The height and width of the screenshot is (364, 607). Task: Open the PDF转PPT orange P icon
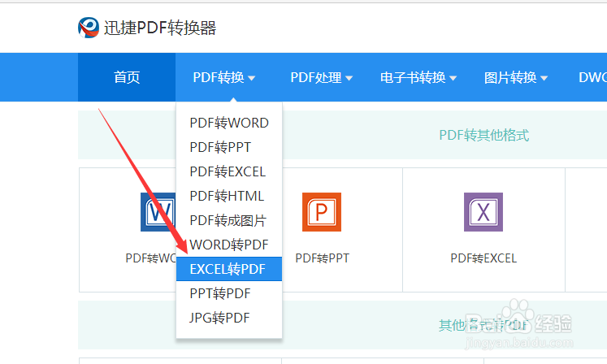pyautogui.click(x=322, y=212)
